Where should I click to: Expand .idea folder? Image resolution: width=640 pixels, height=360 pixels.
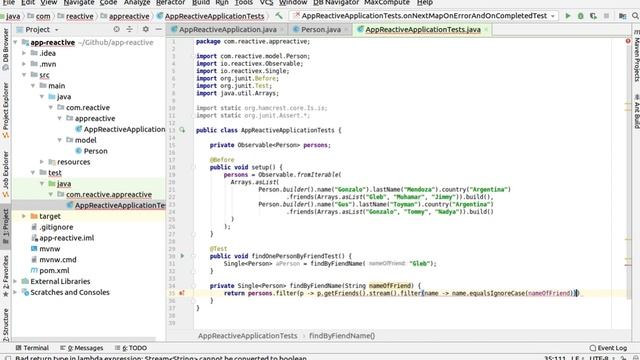click(24, 53)
